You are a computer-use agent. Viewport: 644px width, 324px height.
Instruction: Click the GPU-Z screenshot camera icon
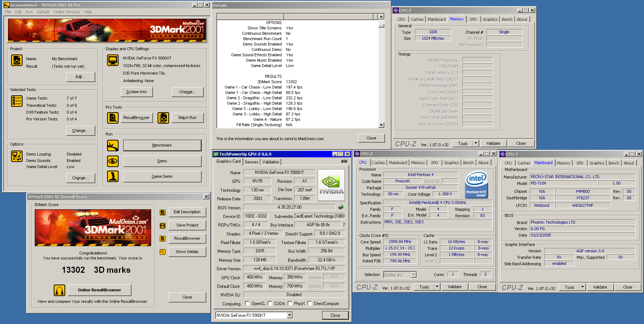pyautogui.click(x=344, y=161)
